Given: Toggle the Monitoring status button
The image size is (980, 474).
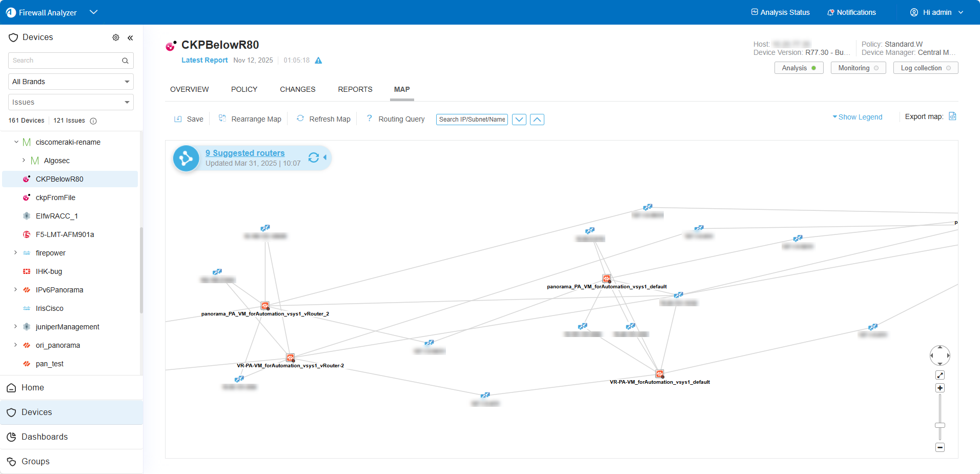Looking at the screenshot, I should [858, 68].
